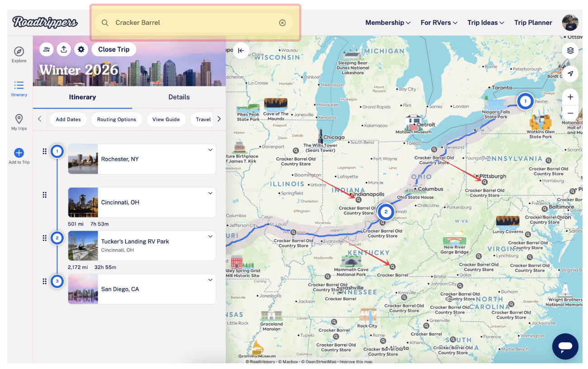Viewport: 588px width, 369px height.
Task: Expand Tucker's Landing RV Park stop
Action: point(210,236)
